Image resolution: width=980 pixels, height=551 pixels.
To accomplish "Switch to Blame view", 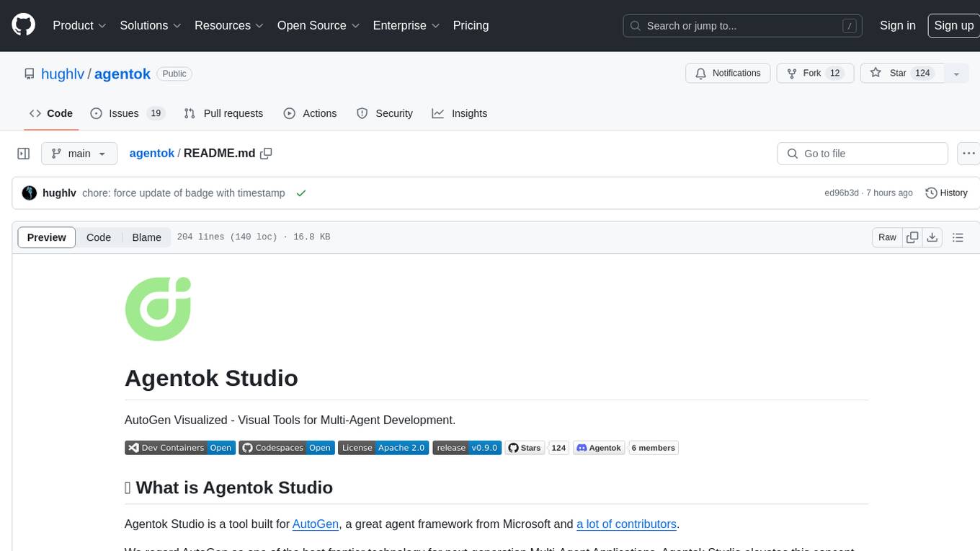I will coord(146,237).
